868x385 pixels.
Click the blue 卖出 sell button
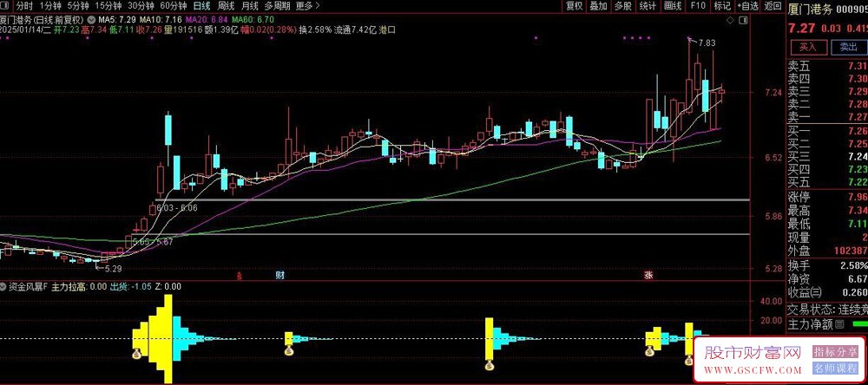pos(848,47)
